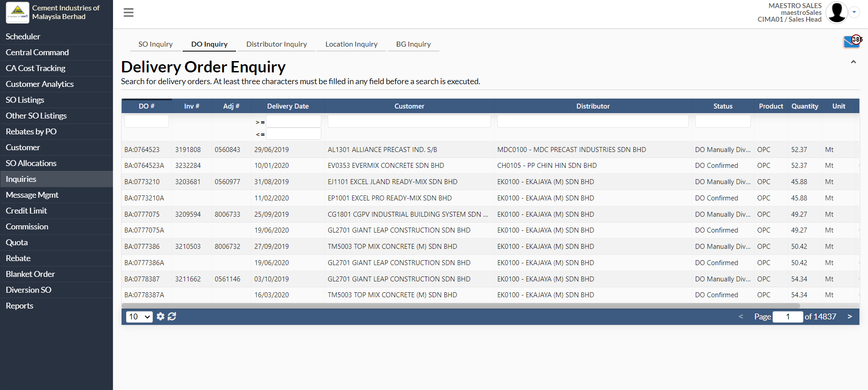Switch to the SO Inquiry tab
The height and width of the screenshot is (390, 868).
156,44
